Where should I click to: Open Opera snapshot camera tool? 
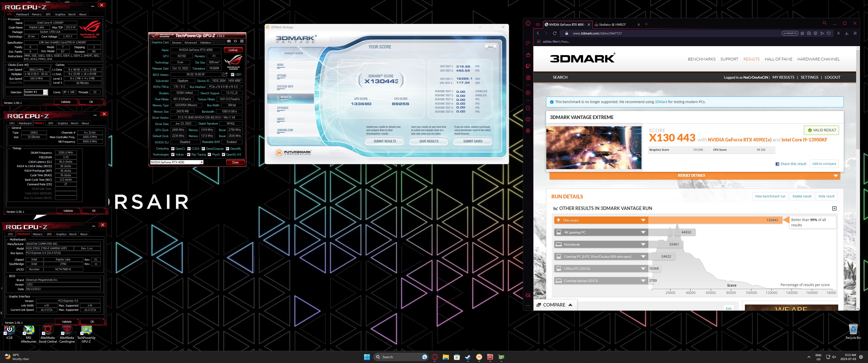pos(809,33)
